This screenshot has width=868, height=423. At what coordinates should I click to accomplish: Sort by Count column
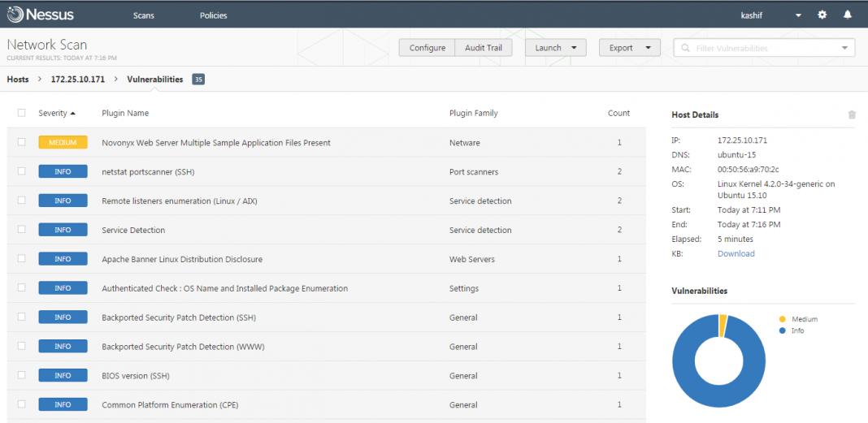click(x=618, y=114)
